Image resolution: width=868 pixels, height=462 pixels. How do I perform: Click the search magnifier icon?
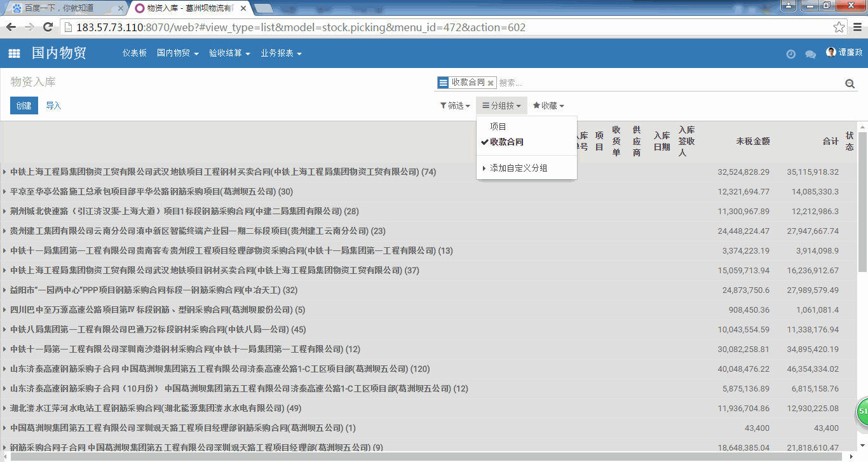[x=850, y=84]
